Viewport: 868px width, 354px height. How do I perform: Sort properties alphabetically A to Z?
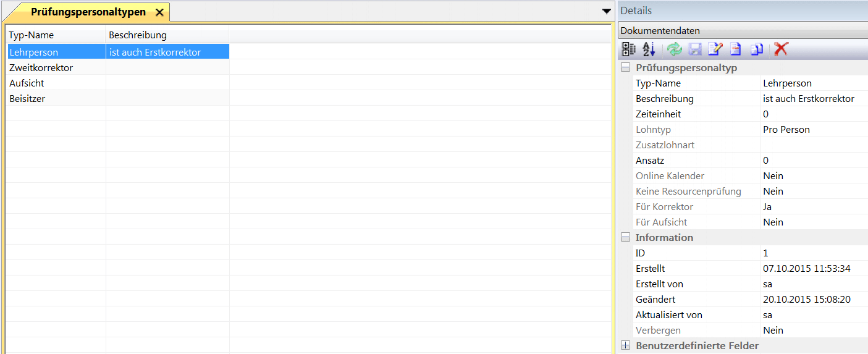[x=649, y=49]
